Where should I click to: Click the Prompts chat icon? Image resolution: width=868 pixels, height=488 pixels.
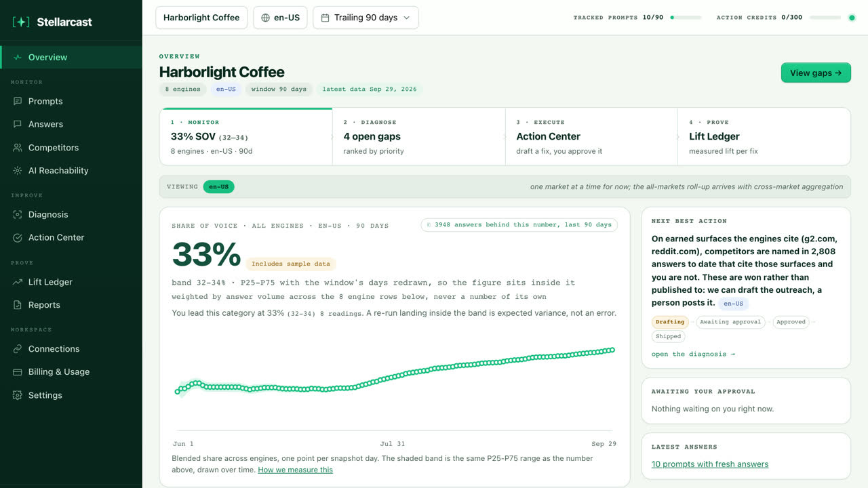click(18, 101)
